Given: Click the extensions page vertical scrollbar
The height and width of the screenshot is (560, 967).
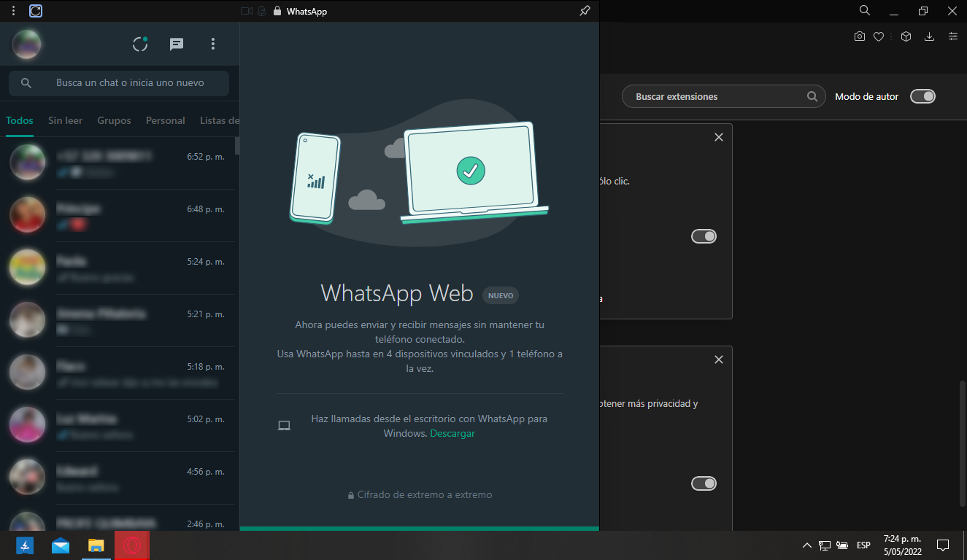Looking at the screenshot, I should (x=963, y=443).
